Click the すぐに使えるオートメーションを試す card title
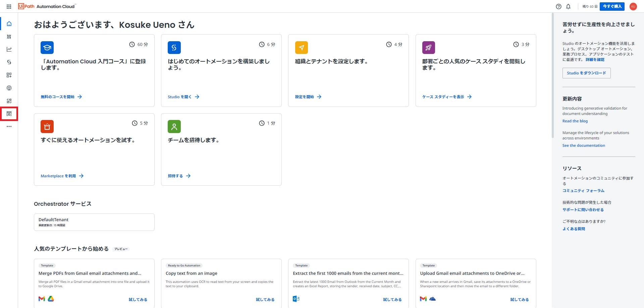644x308 pixels. [x=88, y=140]
